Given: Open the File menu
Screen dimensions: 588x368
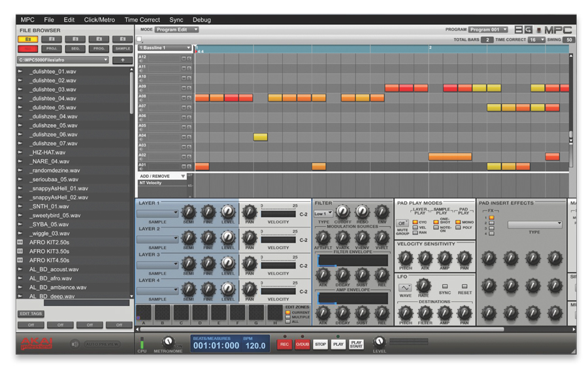Looking at the screenshot, I should 49,20.
